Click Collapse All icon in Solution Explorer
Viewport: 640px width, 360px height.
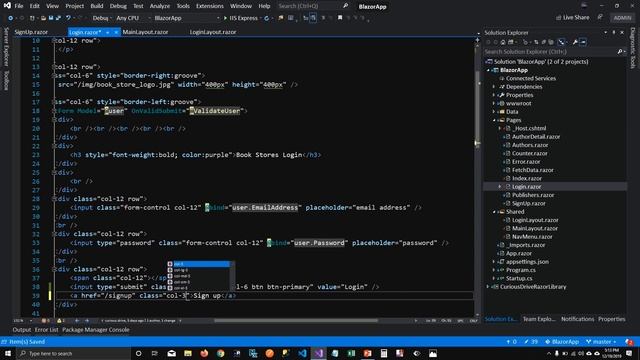pyautogui.click(x=544, y=42)
